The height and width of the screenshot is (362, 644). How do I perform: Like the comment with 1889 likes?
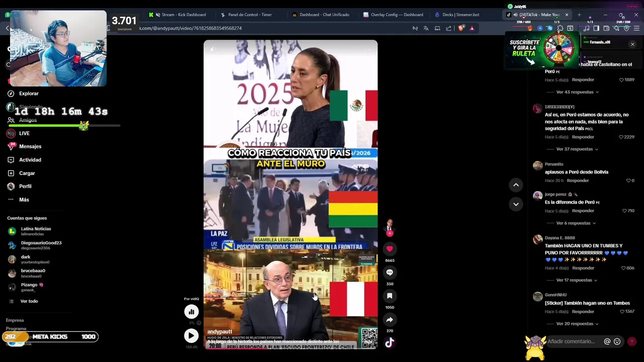coord(621,80)
